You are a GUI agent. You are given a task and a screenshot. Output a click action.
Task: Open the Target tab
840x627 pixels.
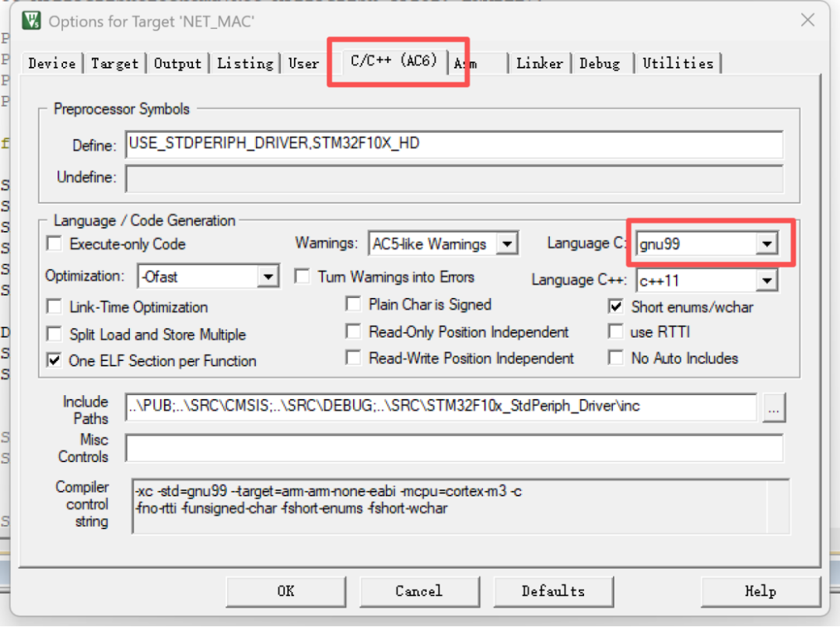(x=114, y=63)
